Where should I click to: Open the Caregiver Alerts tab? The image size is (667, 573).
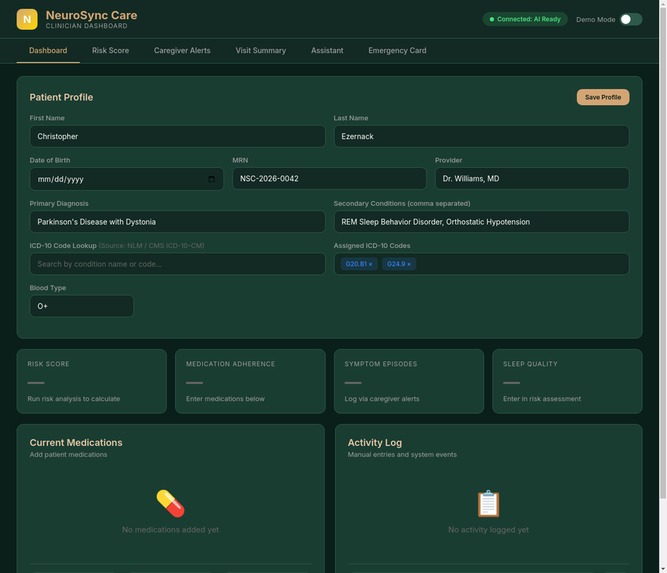point(182,51)
